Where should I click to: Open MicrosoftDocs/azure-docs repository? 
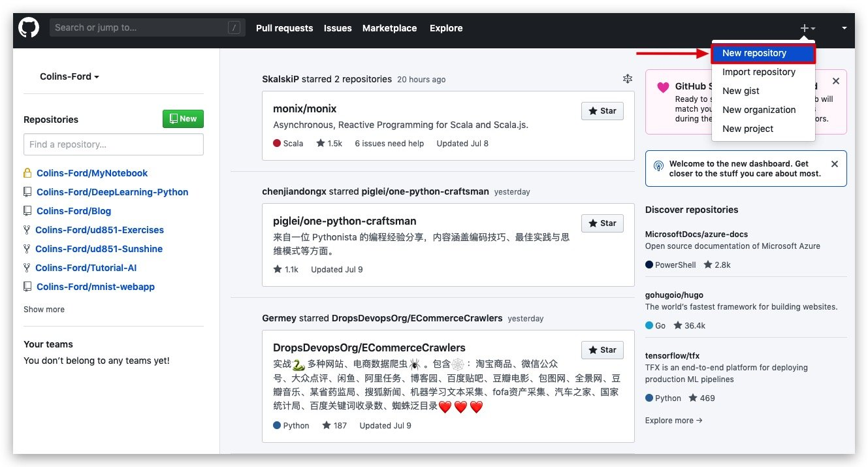[x=696, y=234]
